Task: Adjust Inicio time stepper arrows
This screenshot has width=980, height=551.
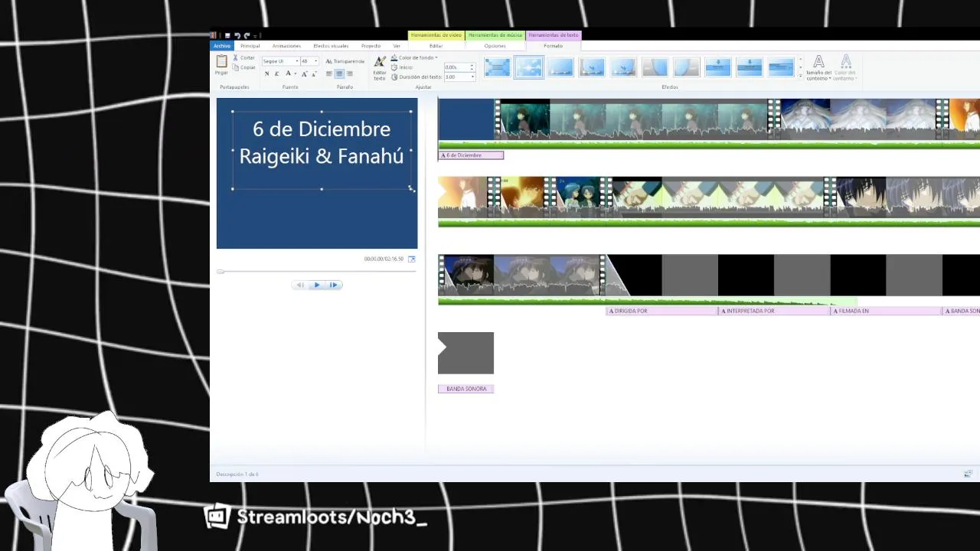Action: coord(472,67)
